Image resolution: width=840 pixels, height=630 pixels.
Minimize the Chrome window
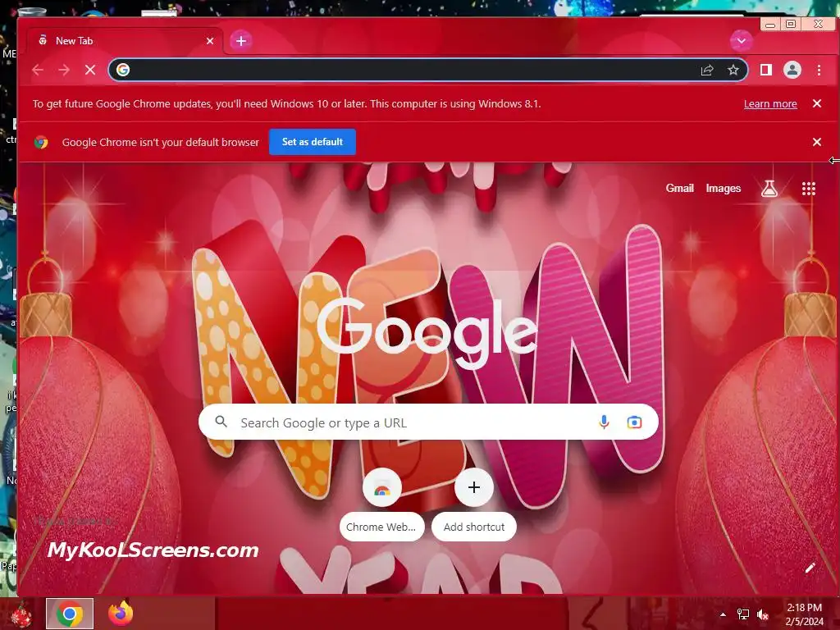[x=770, y=24]
